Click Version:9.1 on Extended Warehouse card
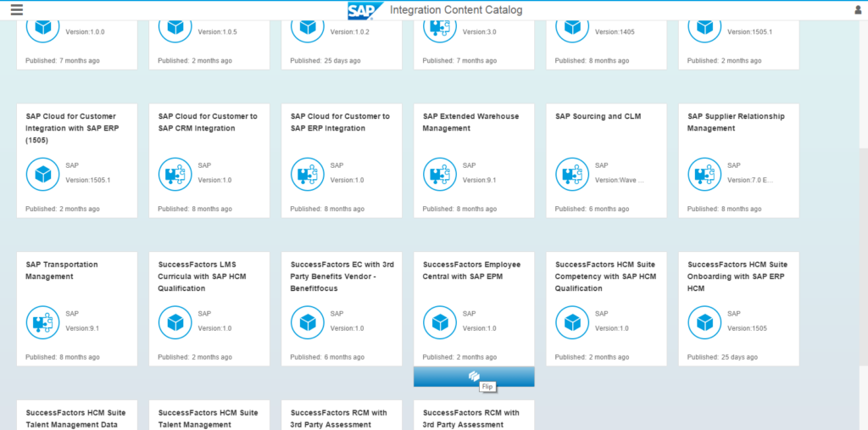This screenshot has width=868, height=430. (480, 180)
